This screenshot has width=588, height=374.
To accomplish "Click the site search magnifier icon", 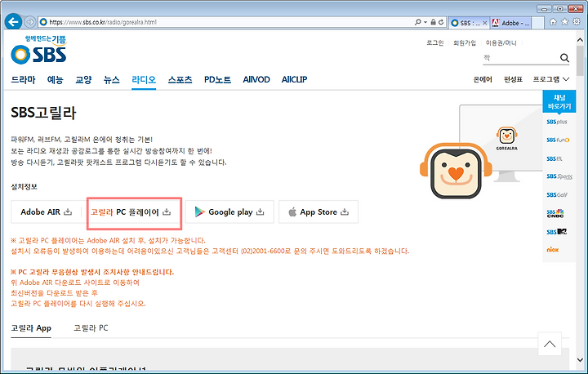I will point(564,58).
